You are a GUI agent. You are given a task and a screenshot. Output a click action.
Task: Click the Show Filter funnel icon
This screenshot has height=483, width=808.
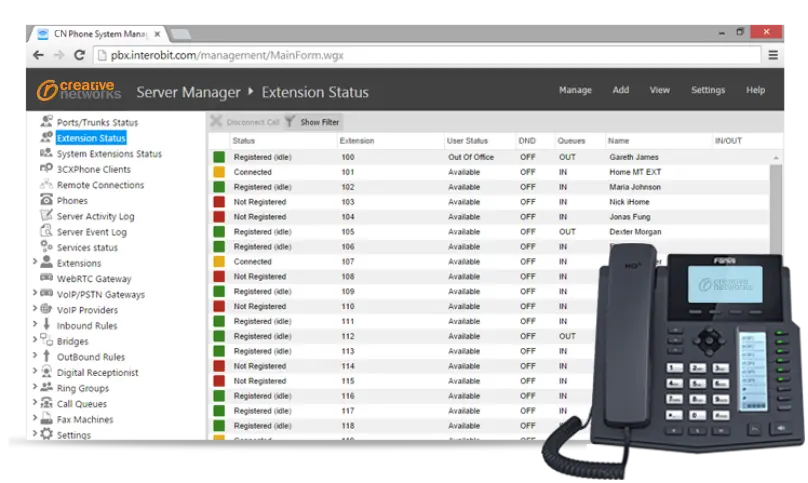289,122
